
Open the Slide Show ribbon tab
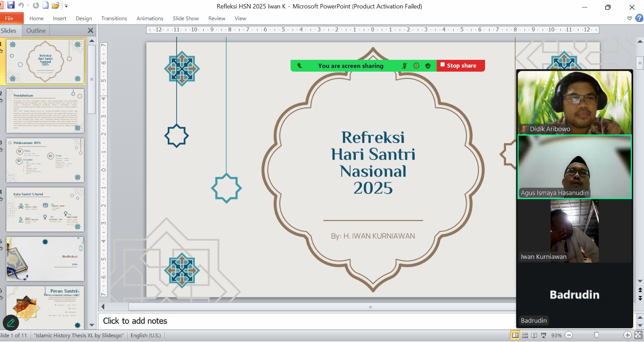[186, 19]
